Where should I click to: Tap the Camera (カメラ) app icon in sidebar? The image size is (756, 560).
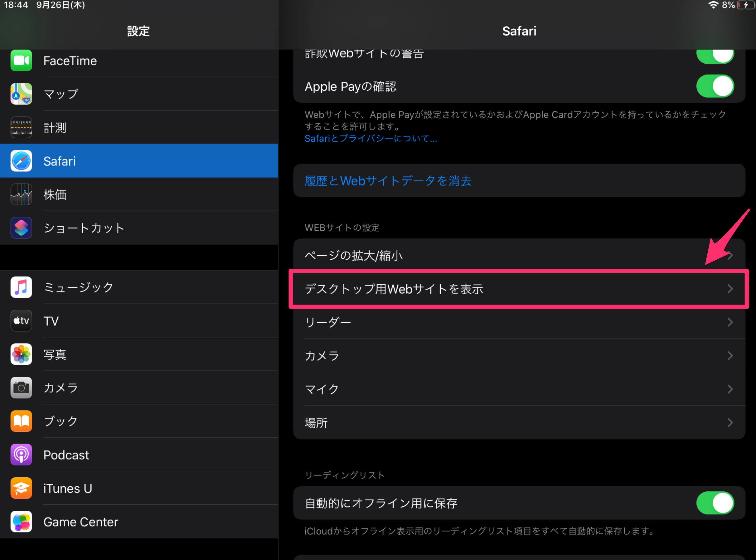click(21, 387)
